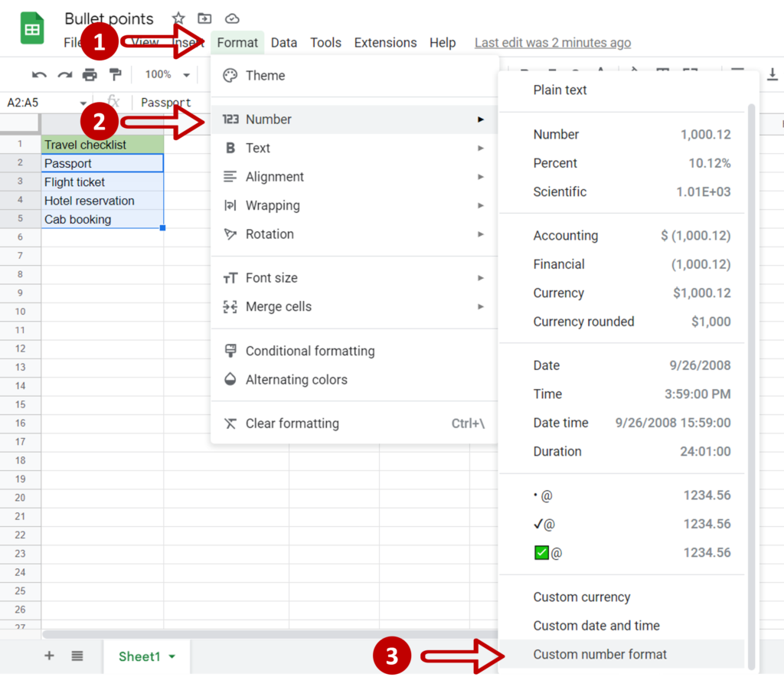Open the Alignment submenu
784x687 pixels.
(354, 177)
